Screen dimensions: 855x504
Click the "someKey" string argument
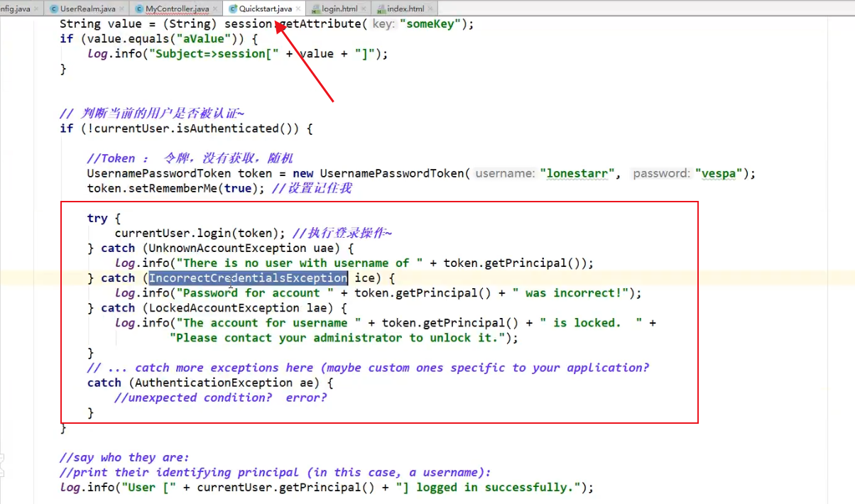(x=430, y=24)
